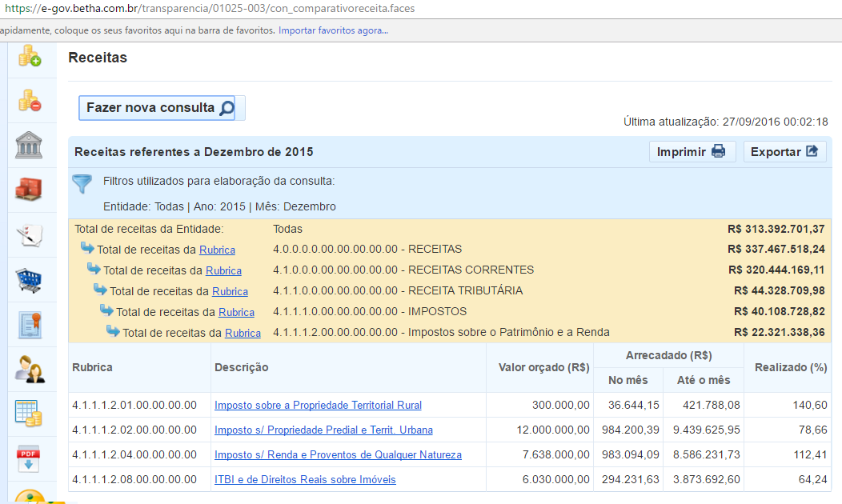The width and height of the screenshot is (842, 504).
Task: Click the coins with green plus icon
Action: [30, 56]
